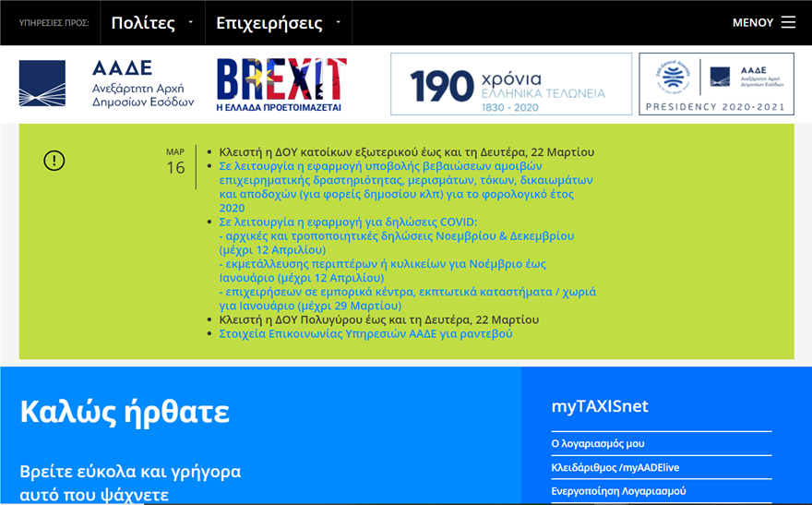Select the Πολίτες menu item

pos(143,23)
